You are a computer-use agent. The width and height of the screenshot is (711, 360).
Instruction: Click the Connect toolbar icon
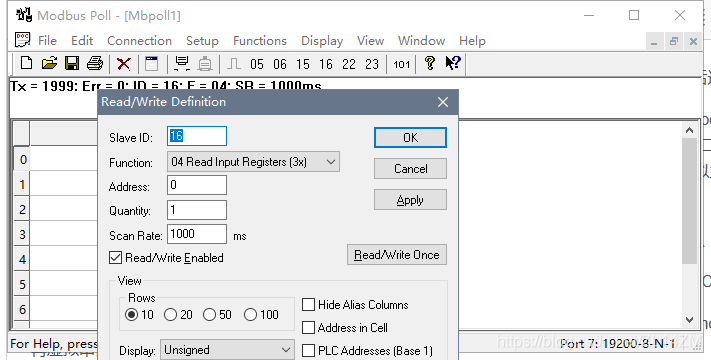click(182, 63)
